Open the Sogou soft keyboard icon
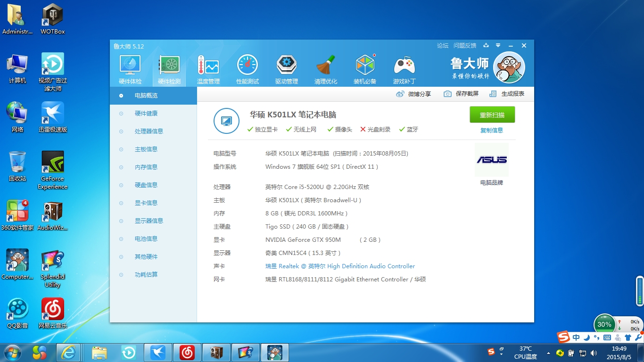The height and width of the screenshot is (362, 644). [x=608, y=337]
